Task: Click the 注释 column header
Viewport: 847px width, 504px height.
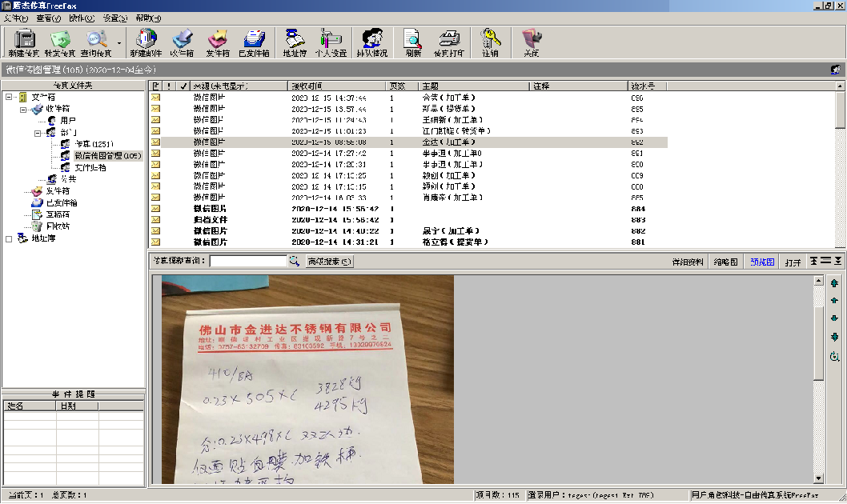Action: 579,86
